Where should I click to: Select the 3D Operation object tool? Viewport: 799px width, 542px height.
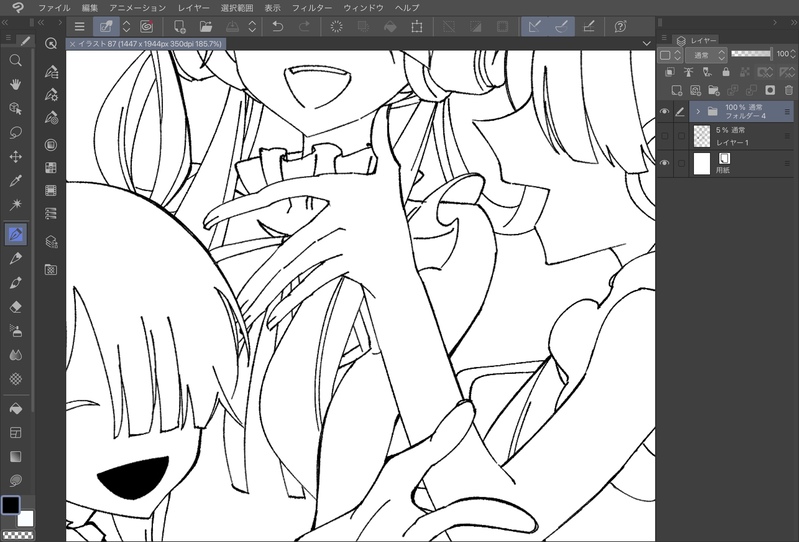(x=15, y=109)
